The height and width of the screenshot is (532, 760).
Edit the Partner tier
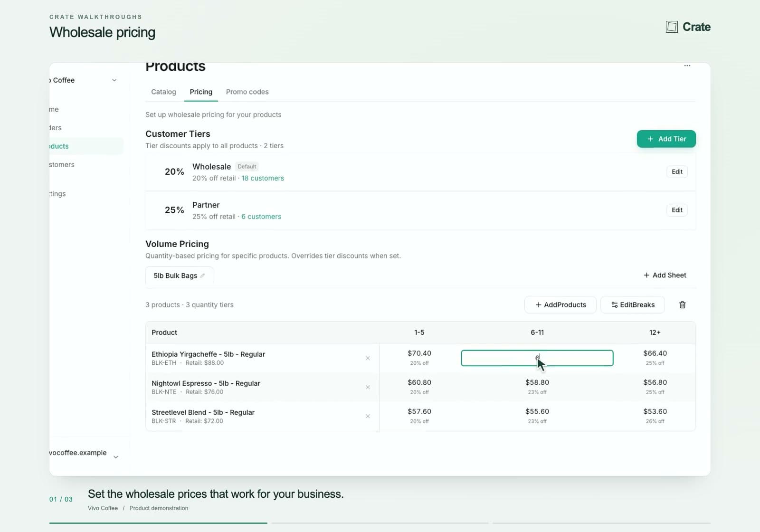coord(677,210)
